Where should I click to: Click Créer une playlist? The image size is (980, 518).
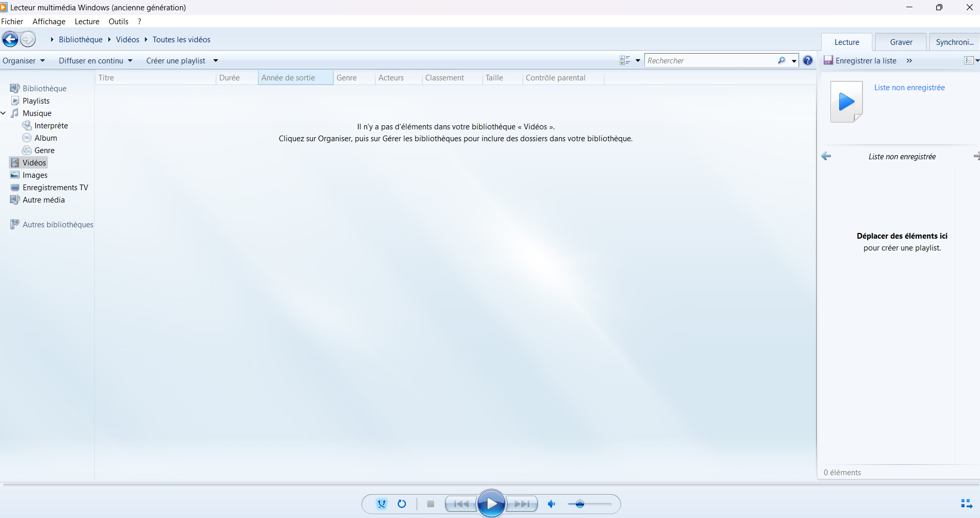[176, 60]
